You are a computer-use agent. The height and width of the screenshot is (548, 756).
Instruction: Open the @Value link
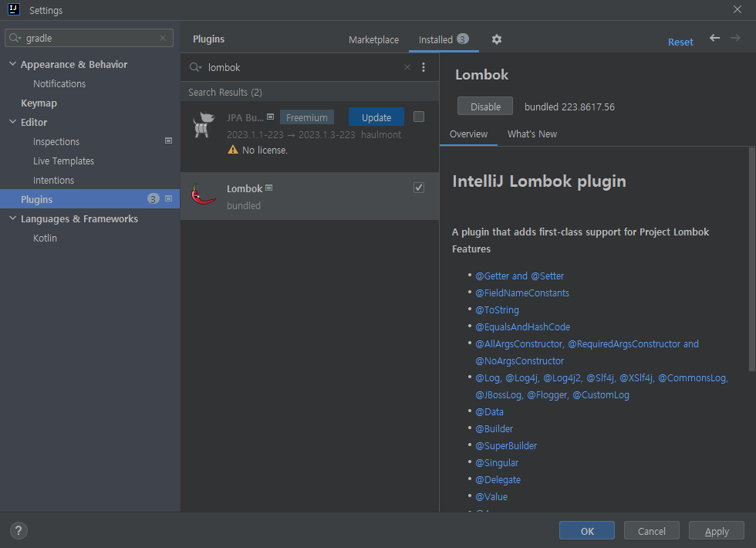491,496
